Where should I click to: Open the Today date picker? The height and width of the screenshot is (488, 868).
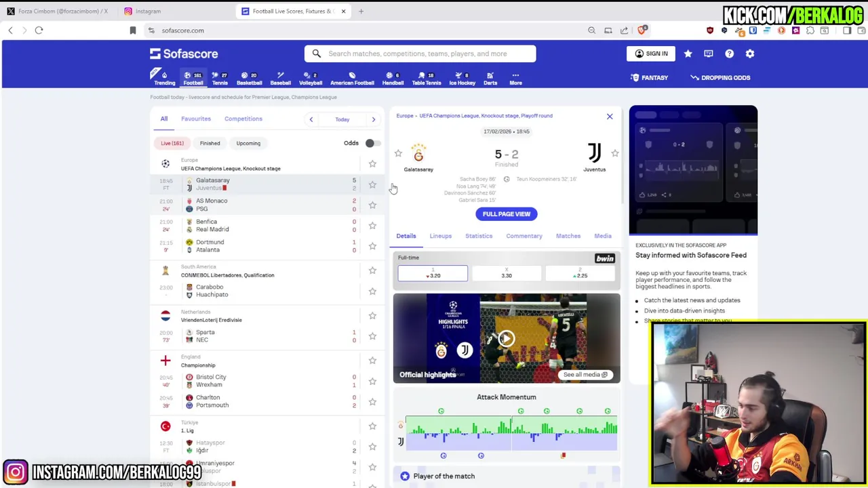[342, 119]
